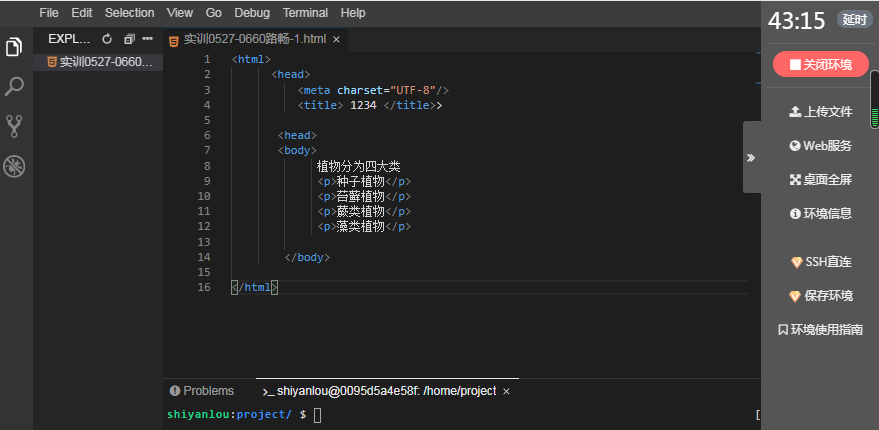Click the closing </html> tag on line 16

(x=255, y=287)
